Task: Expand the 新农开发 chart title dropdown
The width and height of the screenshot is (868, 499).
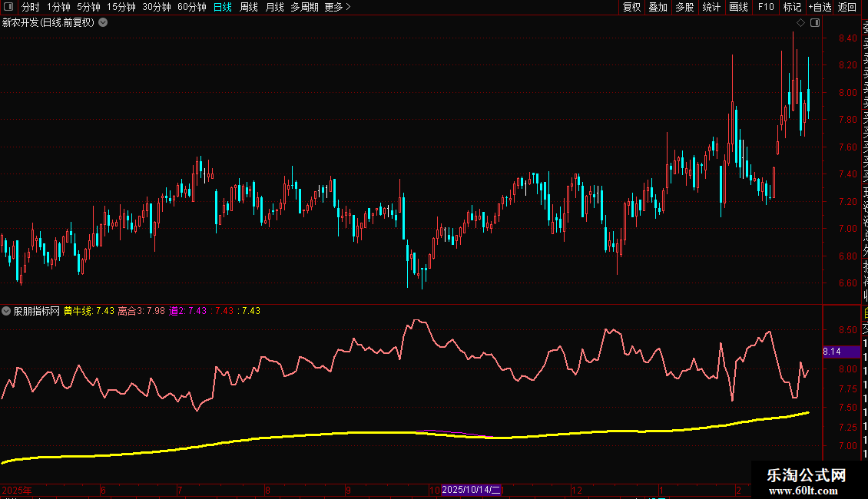Action: [x=103, y=23]
